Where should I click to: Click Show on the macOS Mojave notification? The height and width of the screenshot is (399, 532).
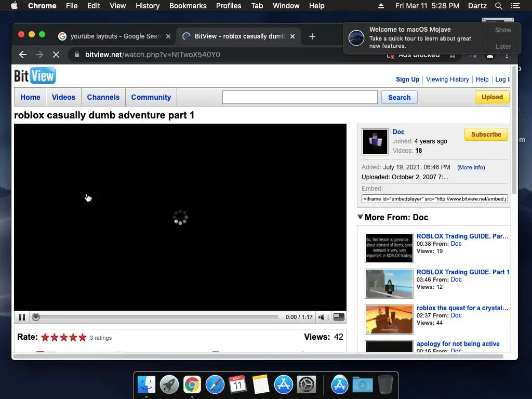[503, 30]
